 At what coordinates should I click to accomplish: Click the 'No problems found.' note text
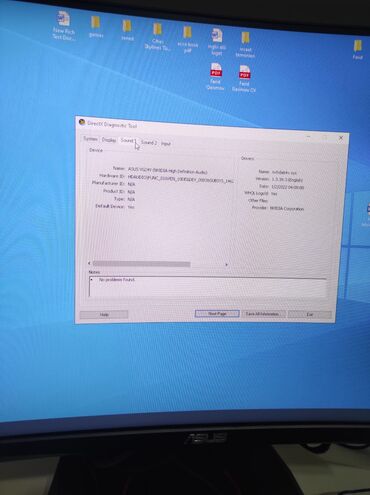[117, 280]
